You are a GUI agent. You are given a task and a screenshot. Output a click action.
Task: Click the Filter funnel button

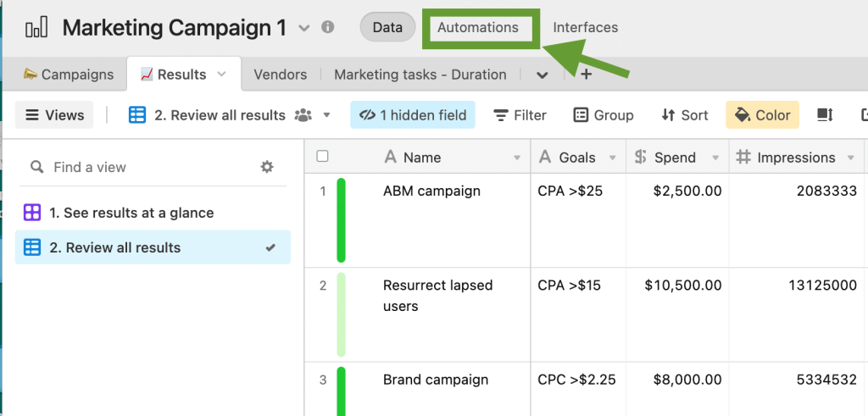[520, 115]
